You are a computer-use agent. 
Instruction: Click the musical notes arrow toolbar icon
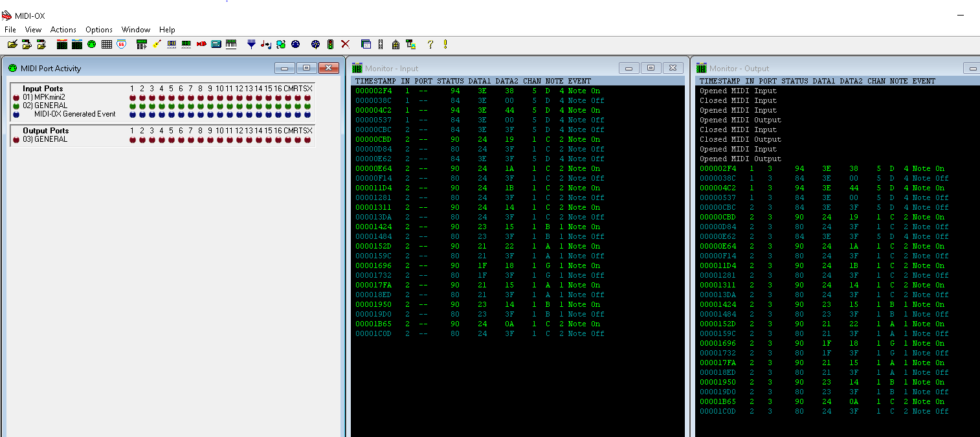click(x=266, y=44)
